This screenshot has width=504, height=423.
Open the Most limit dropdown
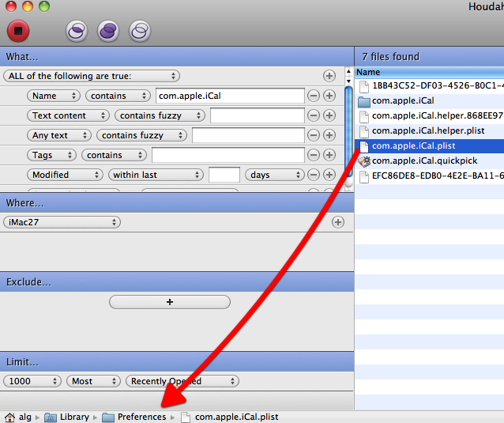pyautogui.click(x=93, y=381)
